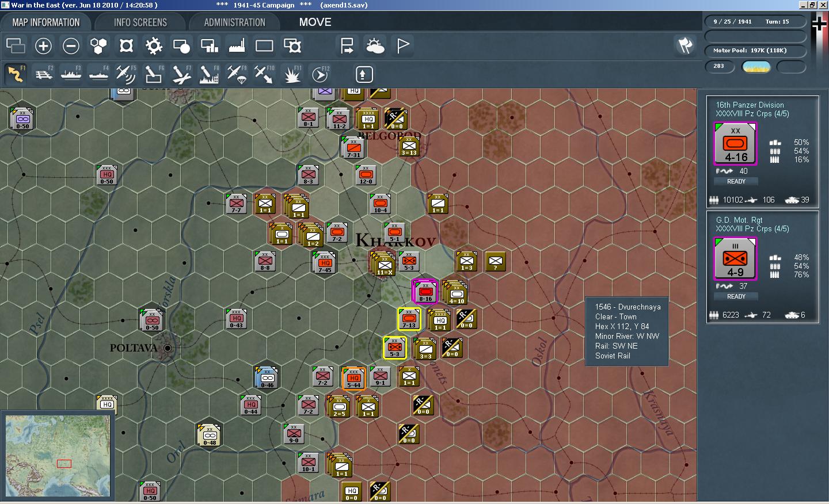This screenshot has width=829, height=504.
Task: Open the weather (sun and cloud) icon
Action: click(375, 45)
